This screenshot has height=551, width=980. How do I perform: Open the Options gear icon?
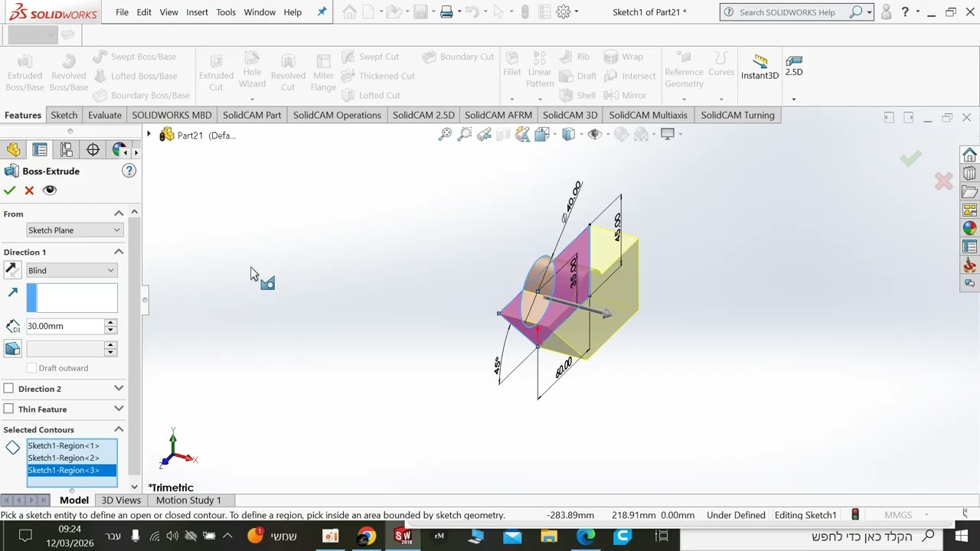563,12
